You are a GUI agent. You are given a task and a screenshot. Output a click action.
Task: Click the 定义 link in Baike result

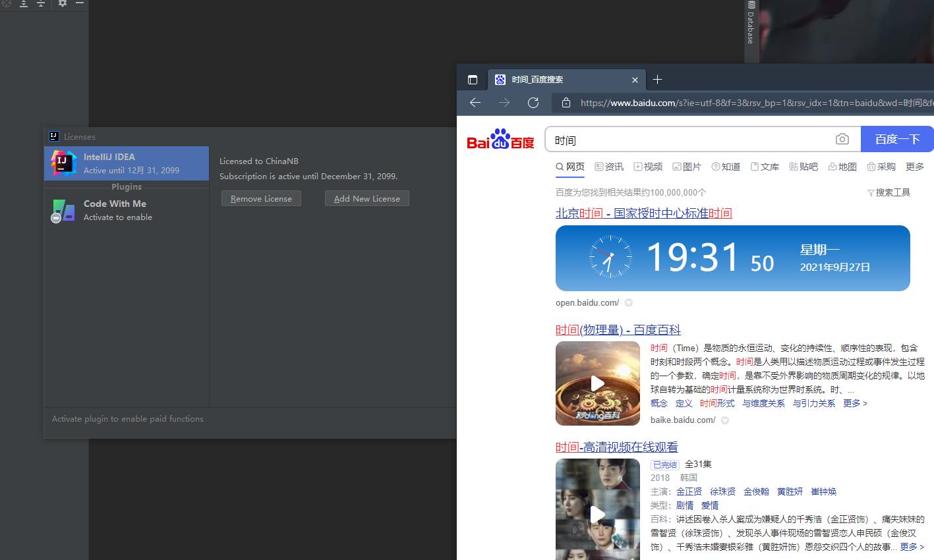click(684, 403)
